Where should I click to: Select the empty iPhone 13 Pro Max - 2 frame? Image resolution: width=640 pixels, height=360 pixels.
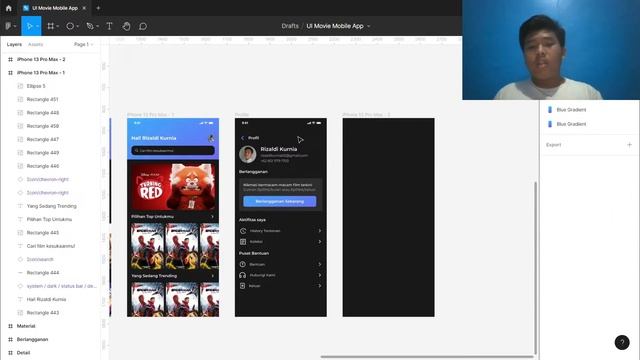pyautogui.click(x=389, y=218)
